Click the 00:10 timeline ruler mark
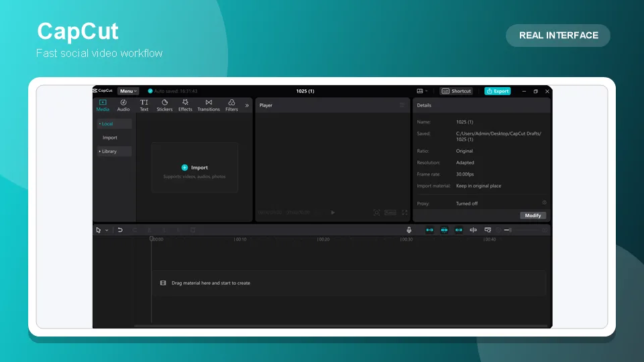 pos(240,239)
